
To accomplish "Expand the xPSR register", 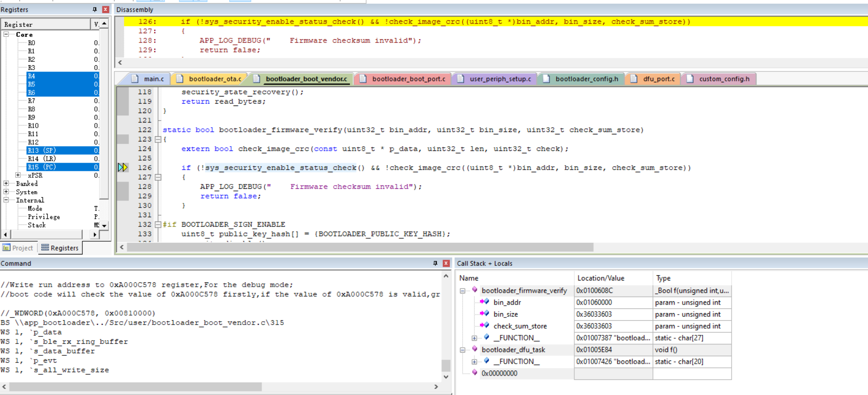I will 18,176.
